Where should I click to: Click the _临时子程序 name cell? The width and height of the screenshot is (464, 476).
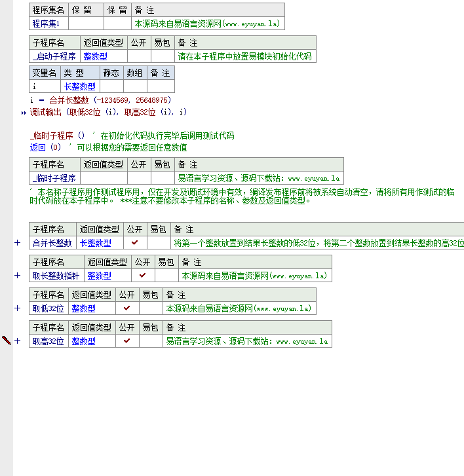54,178
